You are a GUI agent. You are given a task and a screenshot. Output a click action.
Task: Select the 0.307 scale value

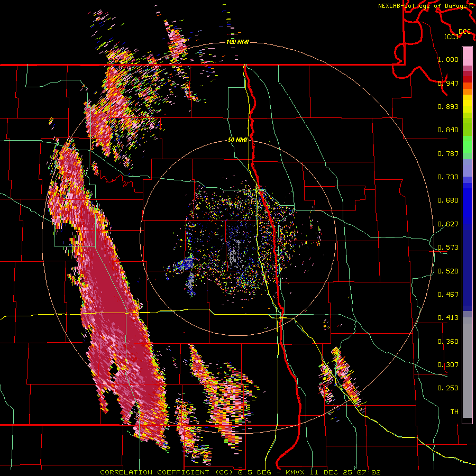pos(448,364)
